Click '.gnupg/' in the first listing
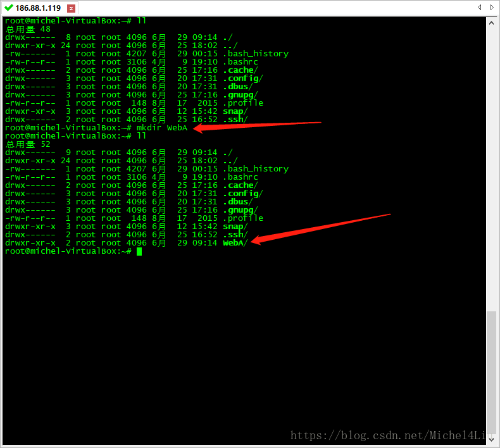This screenshot has height=448, width=500. pyautogui.click(x=241, y=95)
